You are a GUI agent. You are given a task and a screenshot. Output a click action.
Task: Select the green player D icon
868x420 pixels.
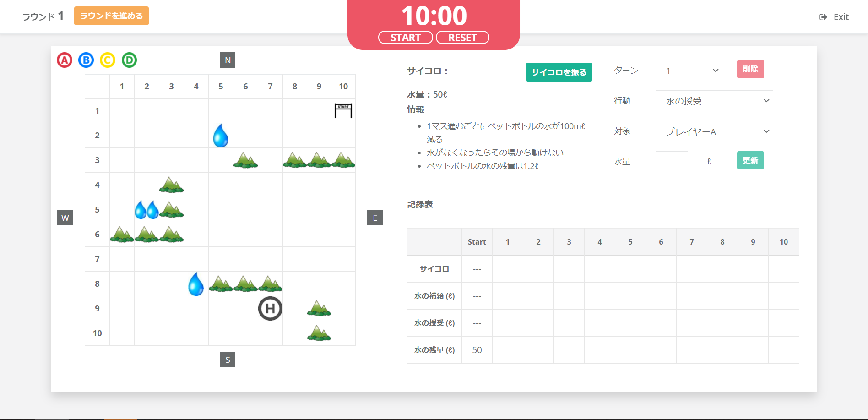point(129,60)
